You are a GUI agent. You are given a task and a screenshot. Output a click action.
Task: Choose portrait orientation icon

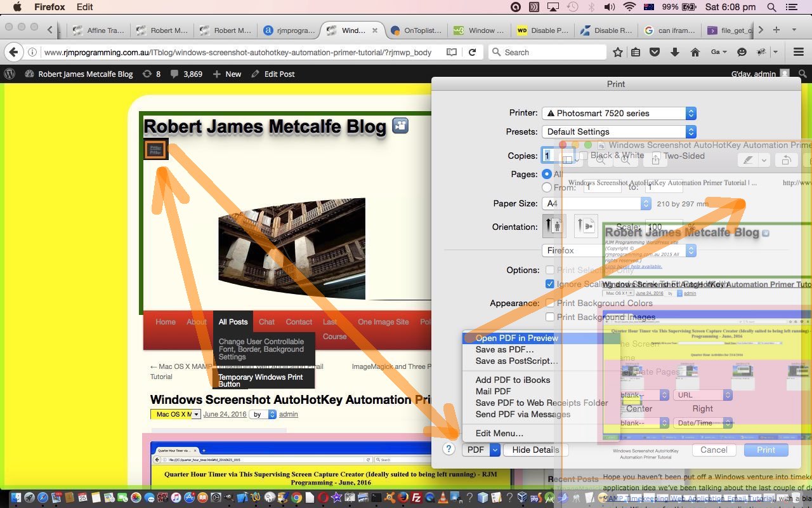tap(554, 225)
